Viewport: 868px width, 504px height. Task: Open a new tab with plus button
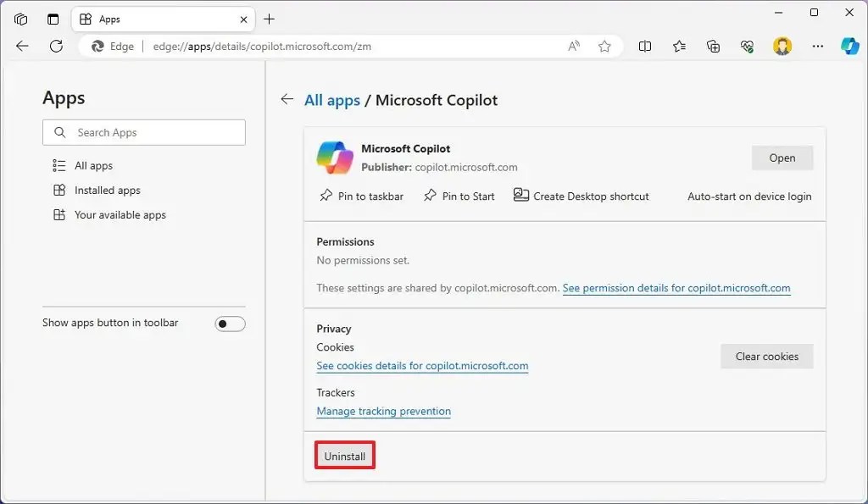point(269,19)
